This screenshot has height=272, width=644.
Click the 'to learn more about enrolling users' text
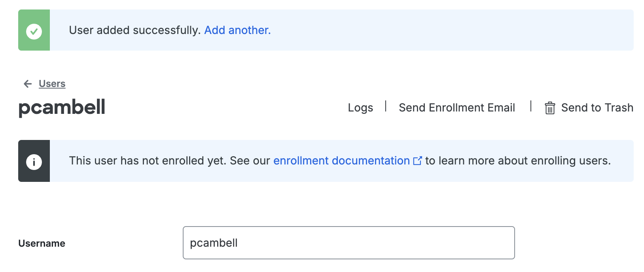[518, 161]
